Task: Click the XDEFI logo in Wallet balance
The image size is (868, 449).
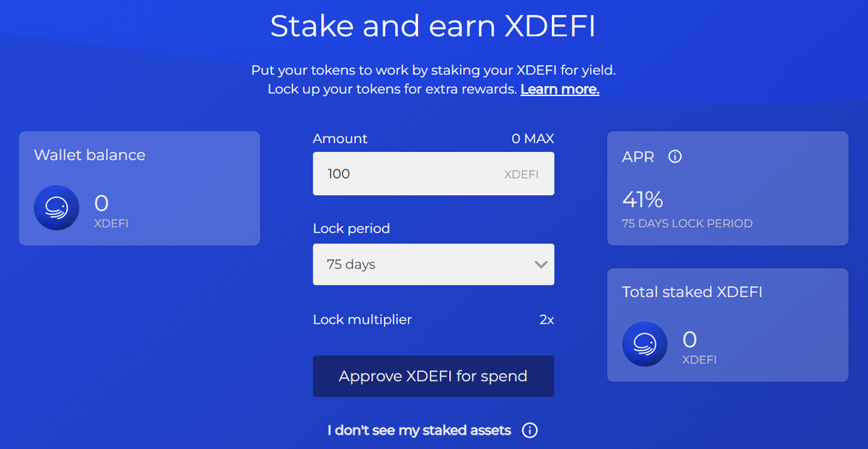Action: coord(56,208)
